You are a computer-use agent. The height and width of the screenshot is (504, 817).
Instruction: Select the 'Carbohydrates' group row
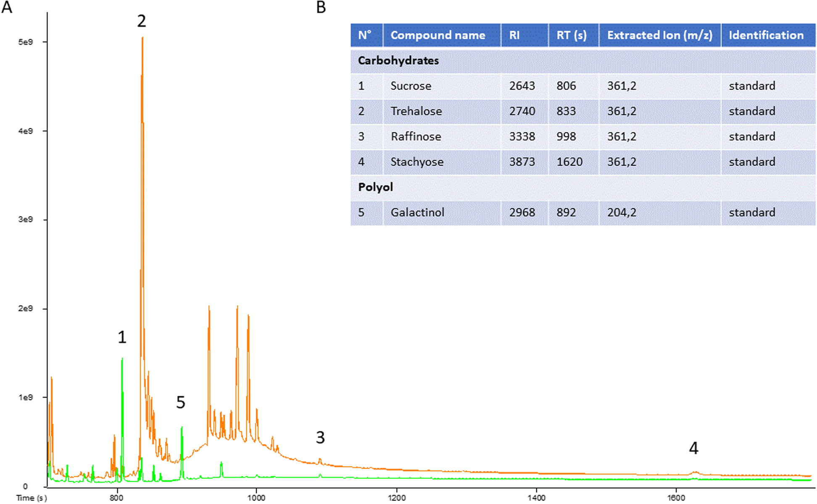click(x=583, y=61)
